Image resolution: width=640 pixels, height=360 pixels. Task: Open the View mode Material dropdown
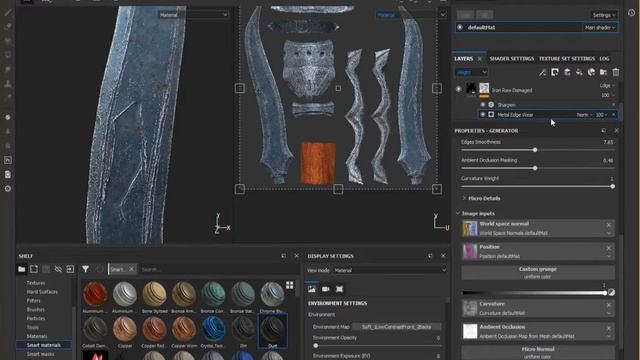pos(389,270)
